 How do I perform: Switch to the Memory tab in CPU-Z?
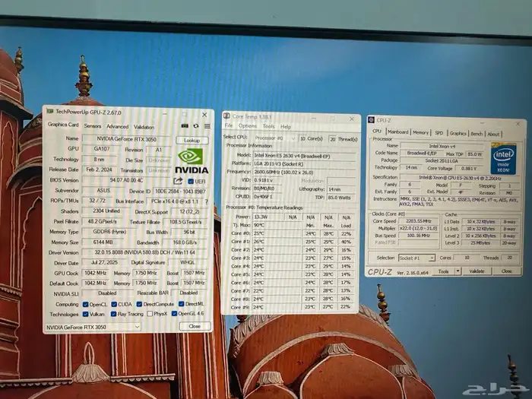421,133
